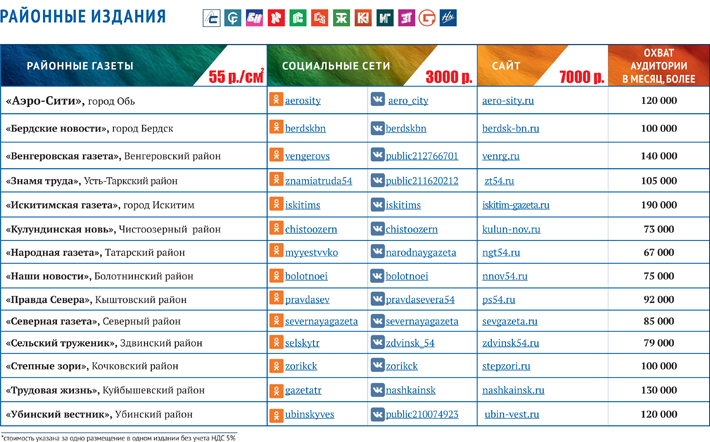
Task: Click the green "Ж" newspaper logo
Action: pyautogui.click(x=341, y=18)
